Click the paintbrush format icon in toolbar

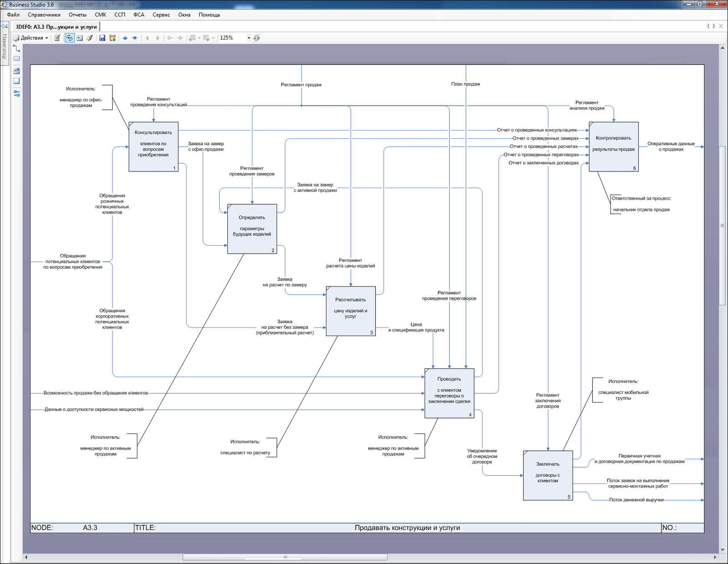tap(90, 38)
